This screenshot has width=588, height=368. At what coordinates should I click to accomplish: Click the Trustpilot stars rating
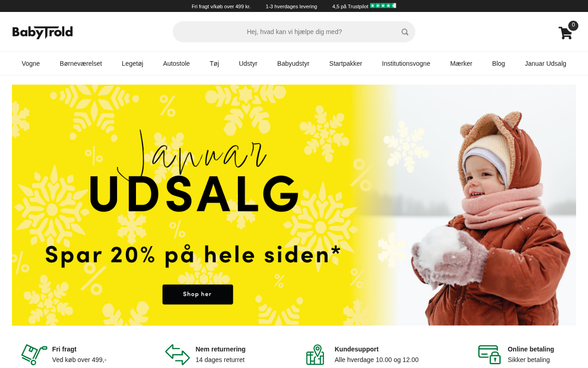point(383,6)
